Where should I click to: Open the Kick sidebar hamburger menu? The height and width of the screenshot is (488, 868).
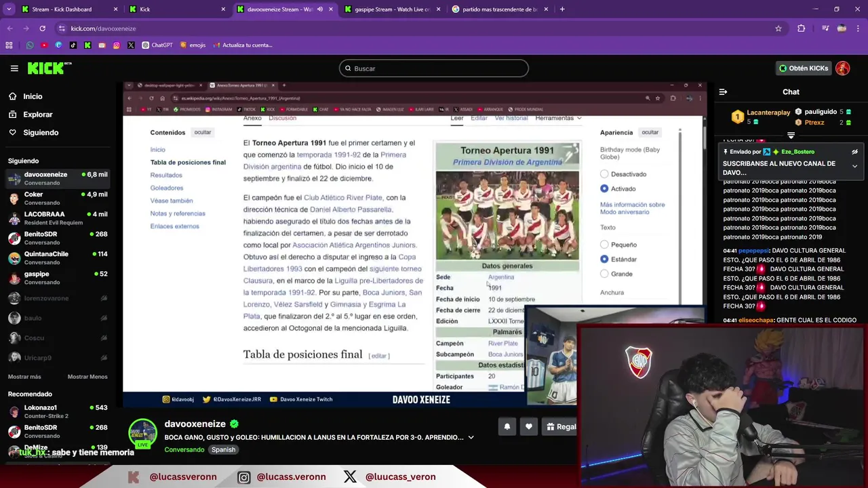[x=14, y=68]
